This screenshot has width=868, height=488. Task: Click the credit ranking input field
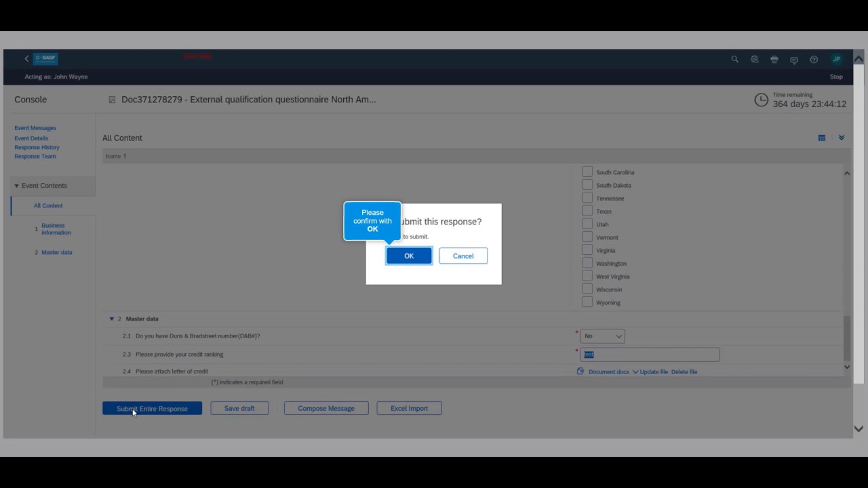pyautogui.click(x=650, y=354)
